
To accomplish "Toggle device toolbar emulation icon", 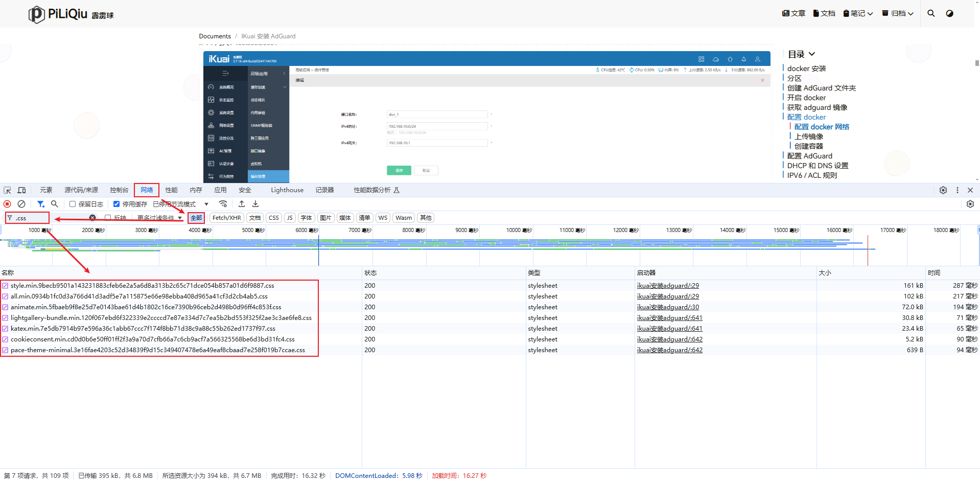I will tap(21, 190).
